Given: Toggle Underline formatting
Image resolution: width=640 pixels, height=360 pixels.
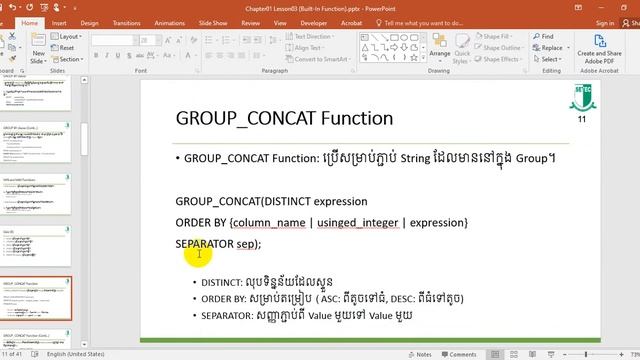Looking at the screenshot, I should coord(118,55).
